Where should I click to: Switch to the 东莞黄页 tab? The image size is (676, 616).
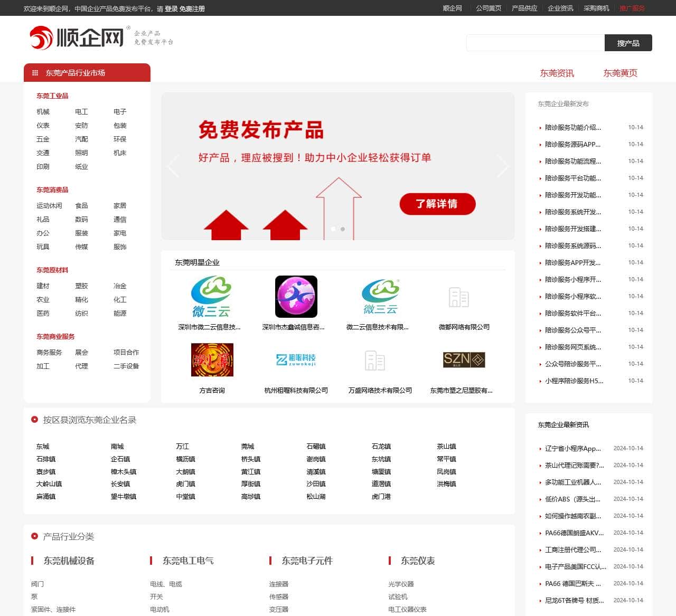click(620, 73)
